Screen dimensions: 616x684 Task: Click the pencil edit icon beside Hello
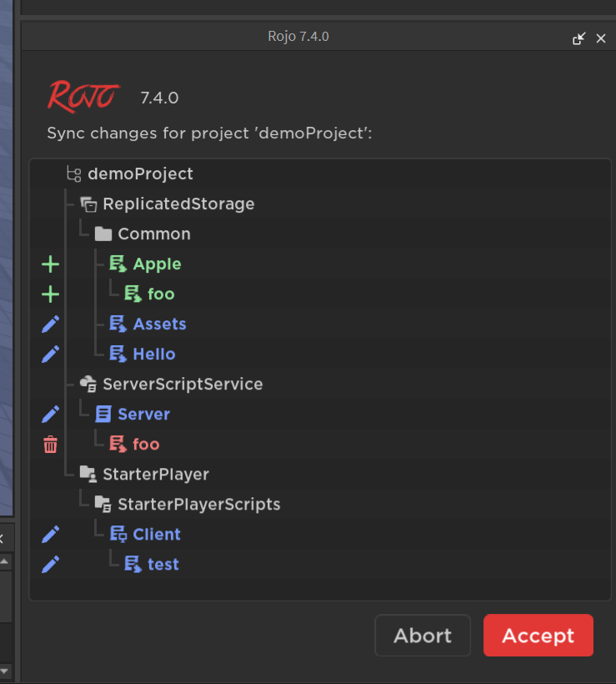pos(51,355)
